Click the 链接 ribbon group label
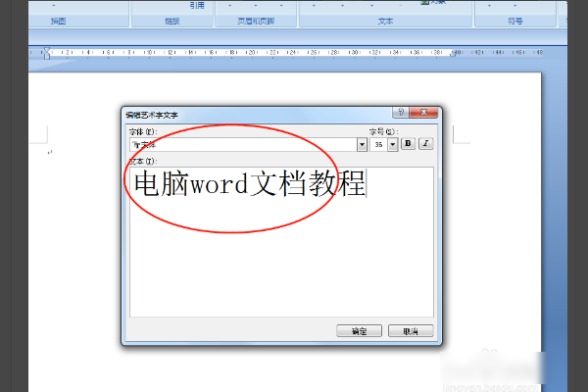This screenshot has width=588, height=392. [172, 21]
